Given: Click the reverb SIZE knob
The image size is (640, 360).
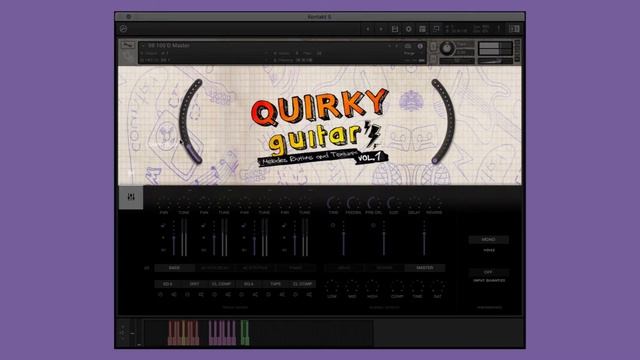Looking at the screenshot, I should tap(394, 203).
